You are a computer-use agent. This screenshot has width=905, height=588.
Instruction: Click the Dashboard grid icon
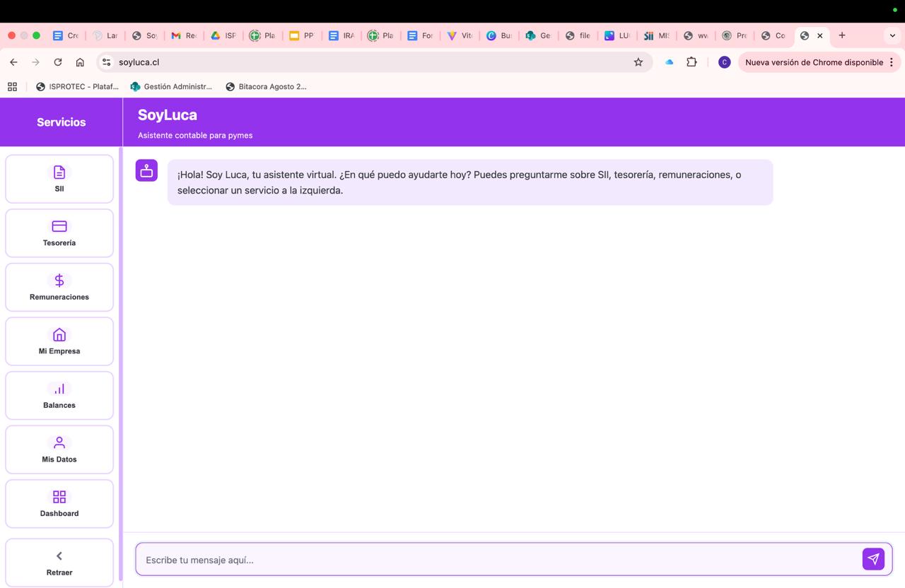tap(59, 496)
